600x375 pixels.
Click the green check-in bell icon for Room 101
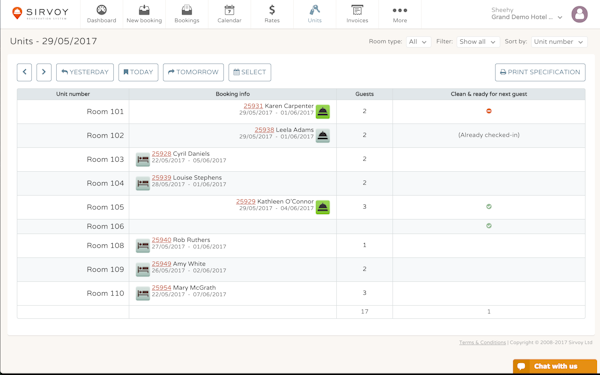(x=323, y=112)
